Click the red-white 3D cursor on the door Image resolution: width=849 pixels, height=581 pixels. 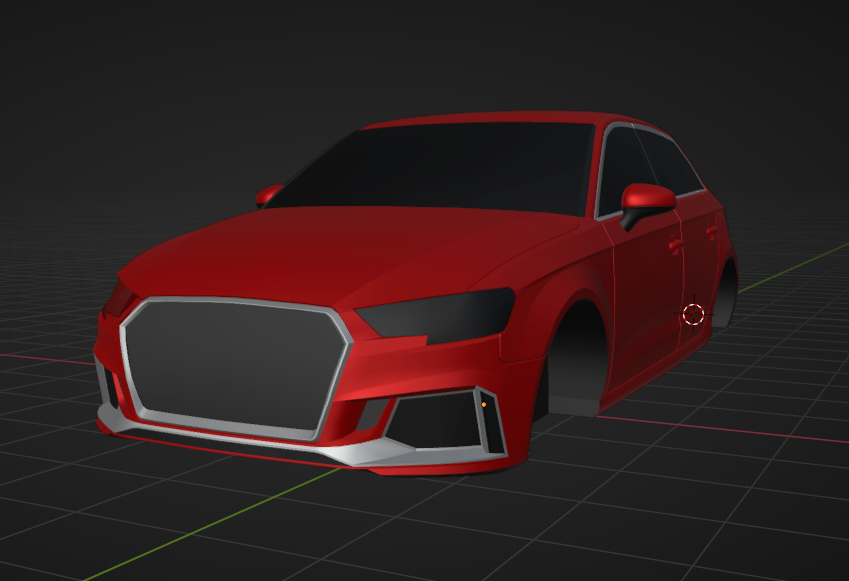[x=694, y=314]
